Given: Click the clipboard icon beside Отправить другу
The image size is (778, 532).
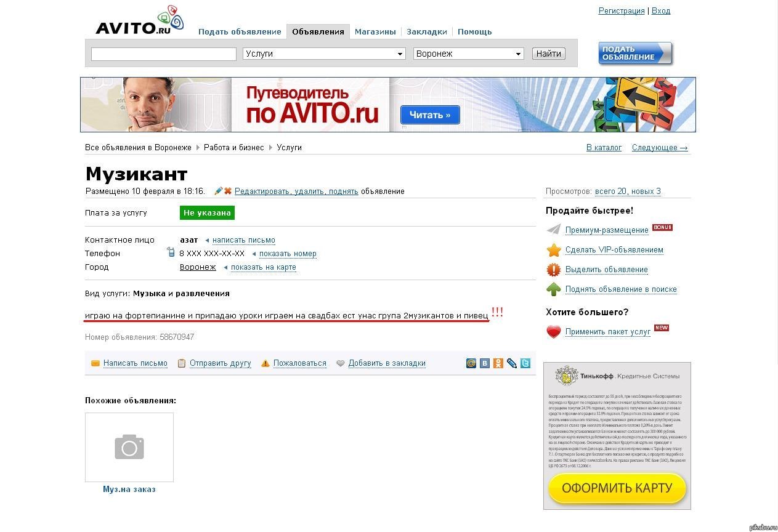Looking at the screenshot, I should (x=182, y=363).
